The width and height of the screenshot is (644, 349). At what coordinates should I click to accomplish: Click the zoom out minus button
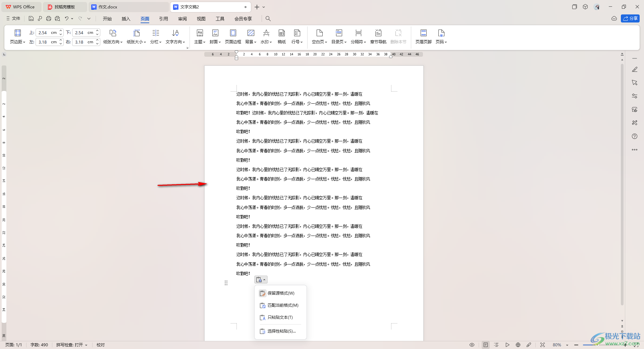click(x=576, y=345)
